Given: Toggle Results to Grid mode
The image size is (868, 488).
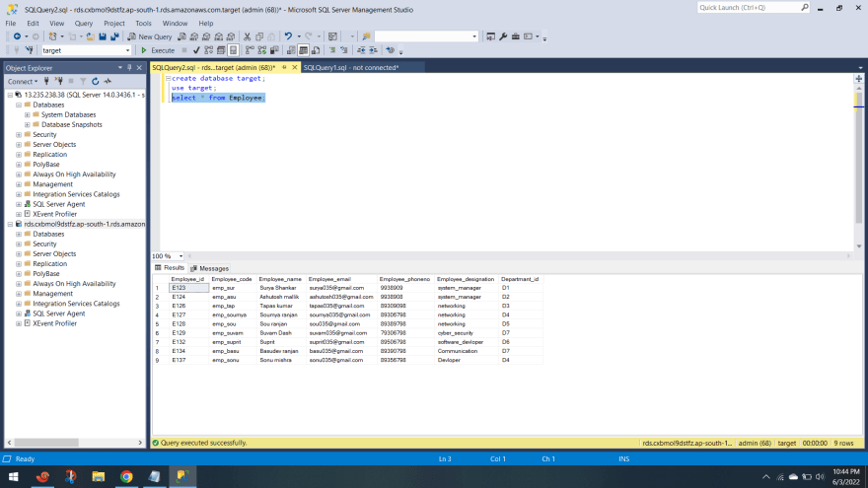Looking at the screenshot, I should click(304, 50).
